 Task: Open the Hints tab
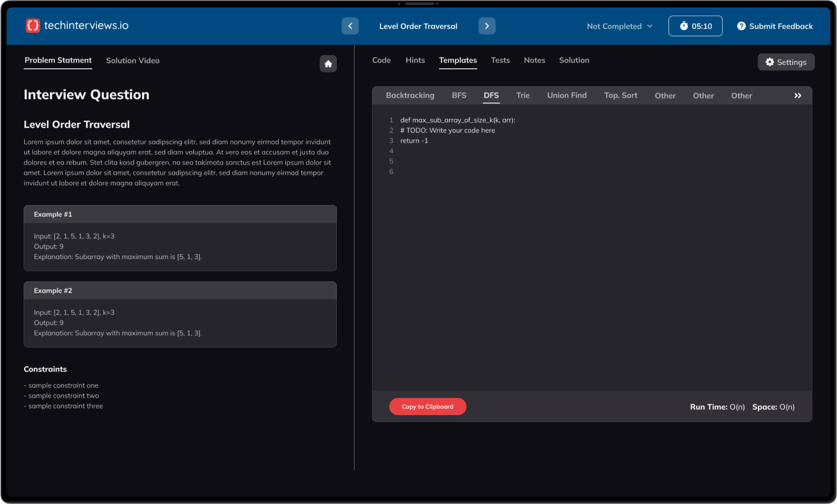coord(415,60)
